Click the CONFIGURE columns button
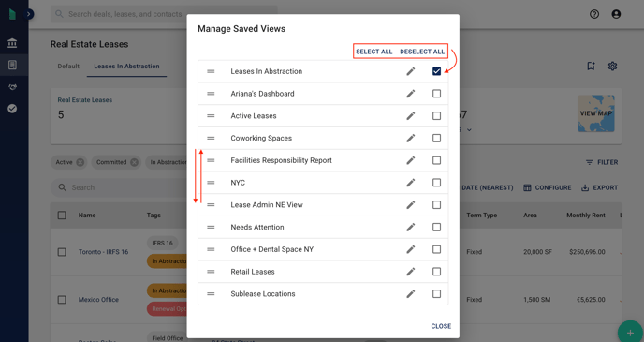Image resolution: width=644 pixels, height=342 pixels. 547,187
